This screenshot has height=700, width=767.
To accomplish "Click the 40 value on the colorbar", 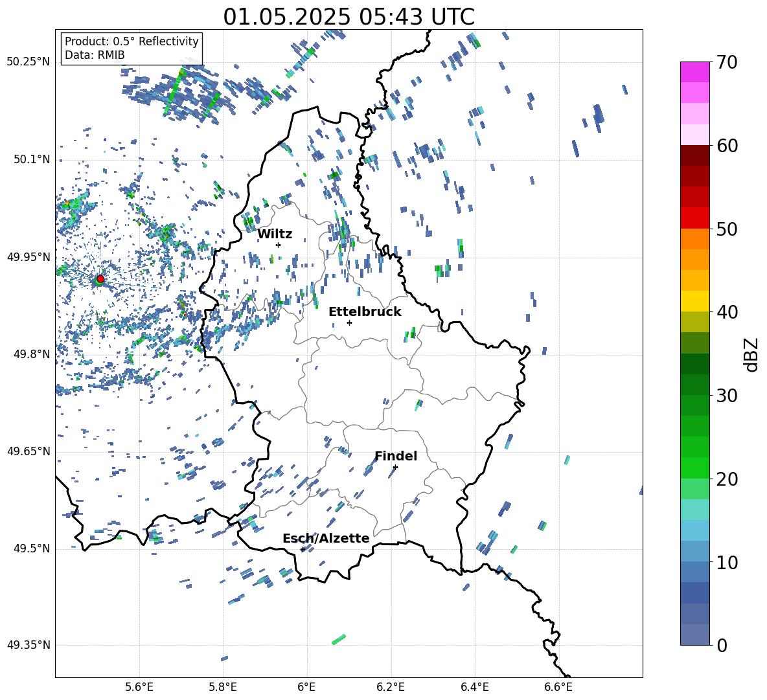I will coord(727,312).
